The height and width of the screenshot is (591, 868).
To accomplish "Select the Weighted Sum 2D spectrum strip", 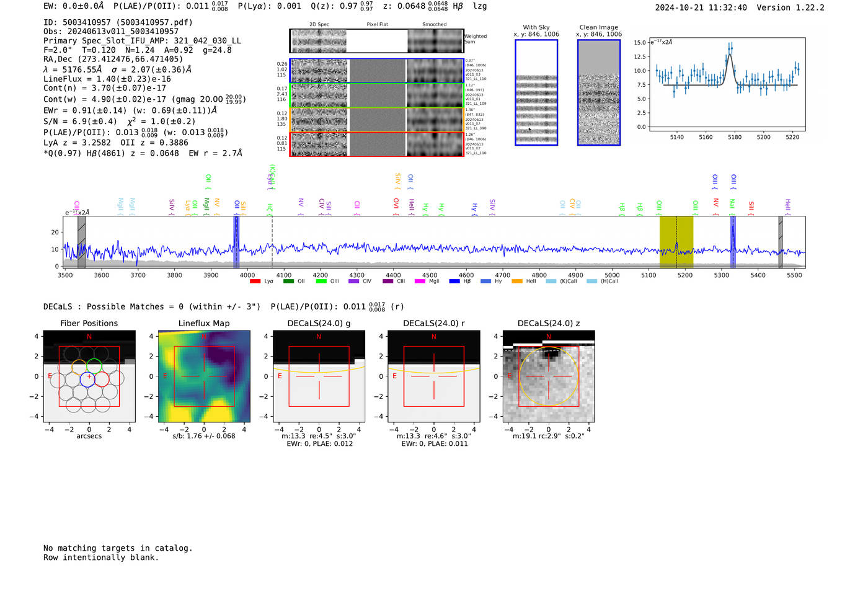I will pos(376,41).
